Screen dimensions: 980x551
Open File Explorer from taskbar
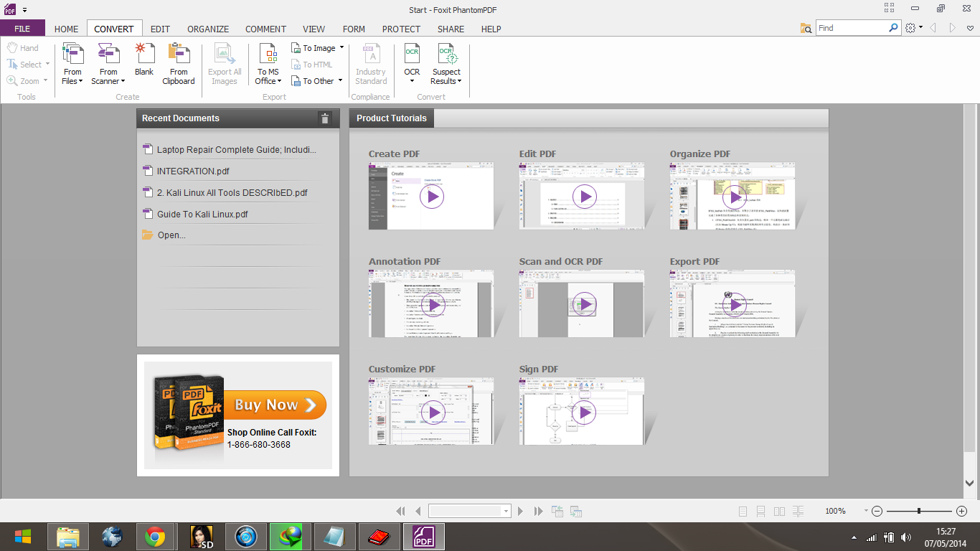68,537
